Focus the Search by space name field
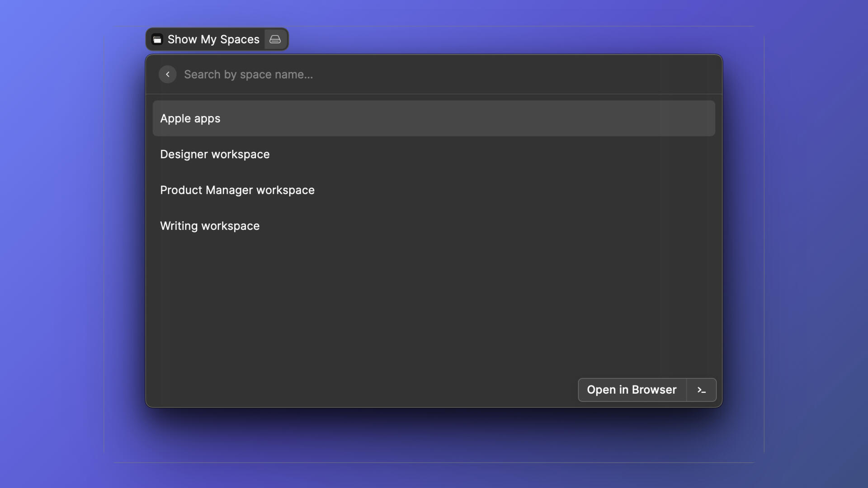The image size is (868, 488). tap(407, 75)
